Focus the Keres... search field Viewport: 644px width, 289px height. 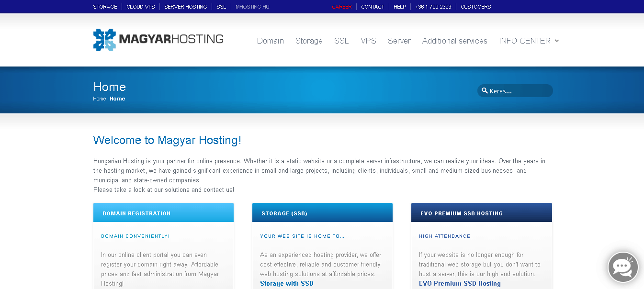click(x=515, y=91)
